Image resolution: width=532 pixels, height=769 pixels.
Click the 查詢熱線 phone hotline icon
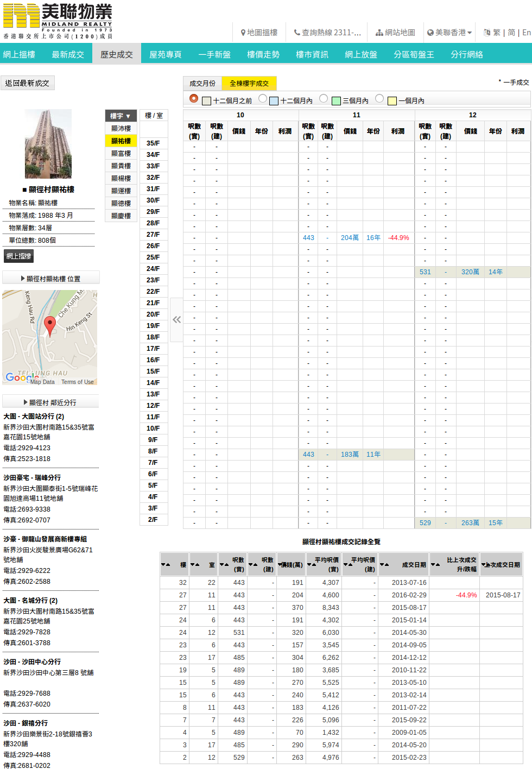pos(297,33)
